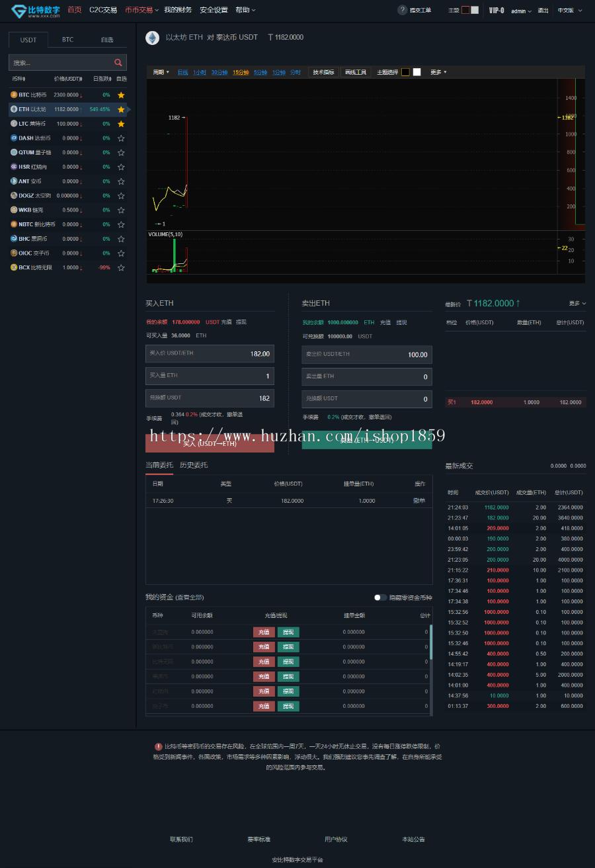Click the question mark help icon

click(402, 10)
